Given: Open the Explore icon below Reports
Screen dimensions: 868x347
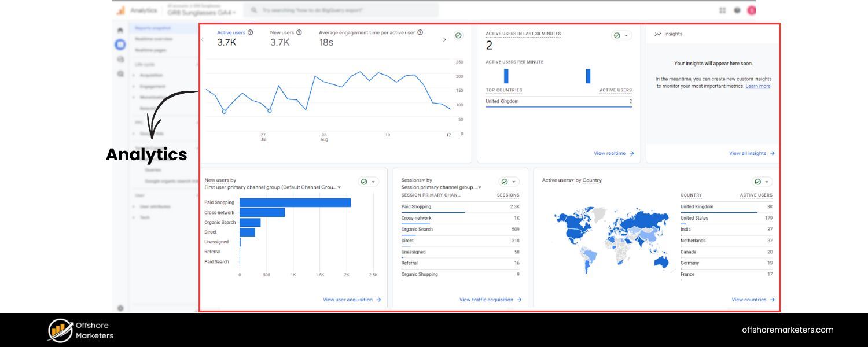Looking at the screenshot, I should pos(120,58).
